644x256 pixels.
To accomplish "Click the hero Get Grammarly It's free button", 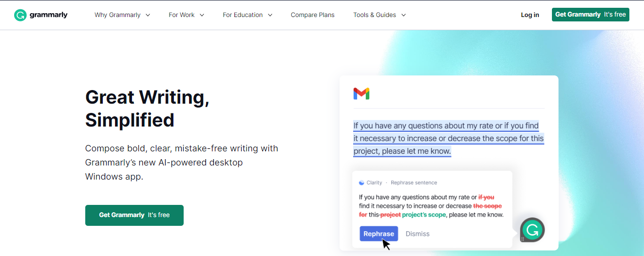I will [x=134, y=215].
